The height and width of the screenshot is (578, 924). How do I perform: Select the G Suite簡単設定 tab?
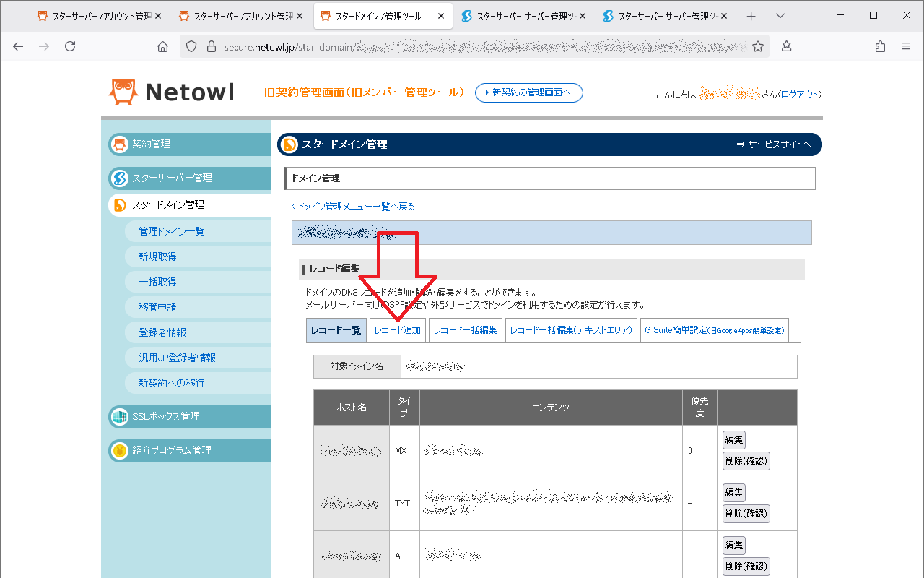(714, 330)
